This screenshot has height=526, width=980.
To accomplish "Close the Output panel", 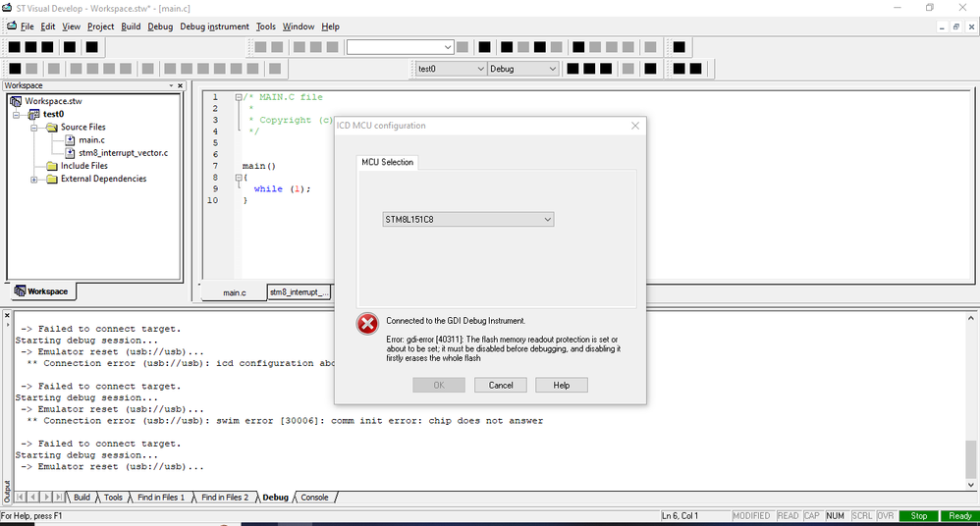I will coord(7,315).
